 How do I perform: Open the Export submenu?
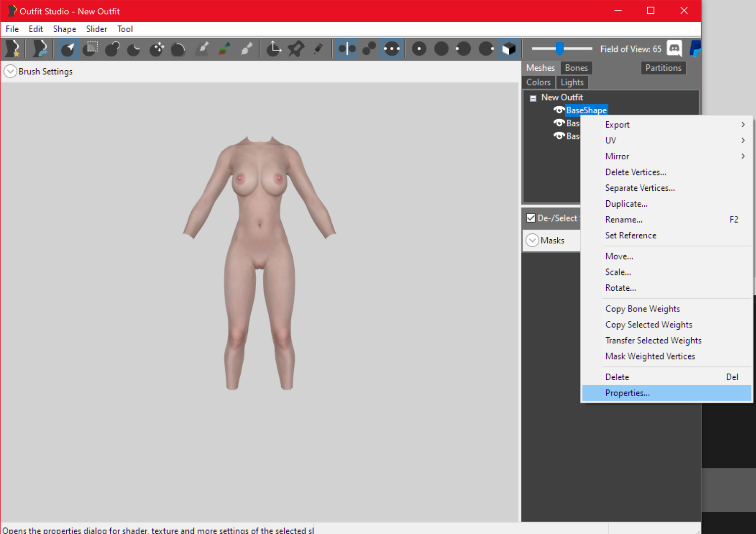point(667,125)
